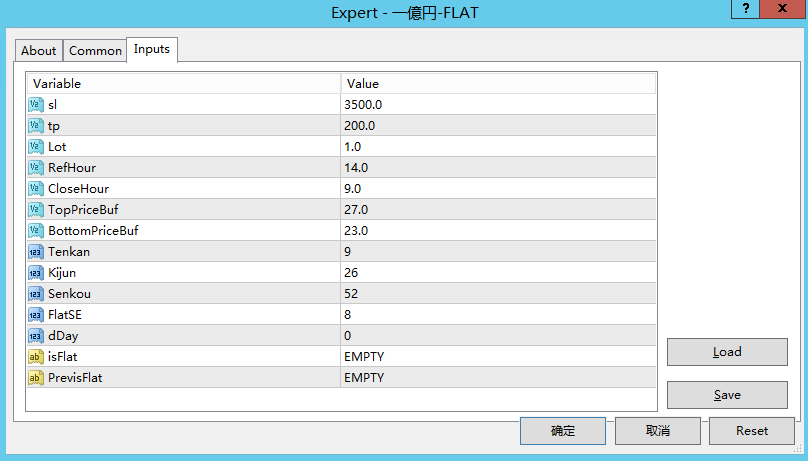Click the help question mark button
The image size is (808, 461).
(744, 11)
